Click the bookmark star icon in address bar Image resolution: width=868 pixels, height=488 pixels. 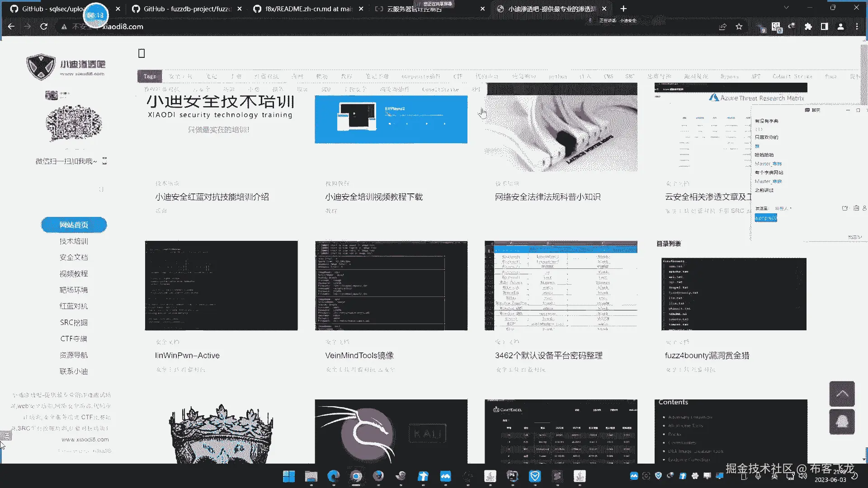pos(739,27)
